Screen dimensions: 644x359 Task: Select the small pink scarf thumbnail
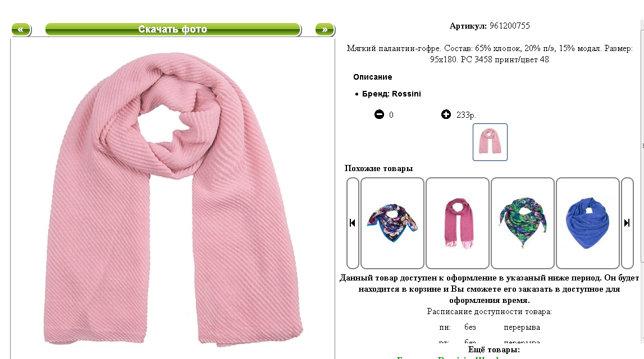click(490, 142)
